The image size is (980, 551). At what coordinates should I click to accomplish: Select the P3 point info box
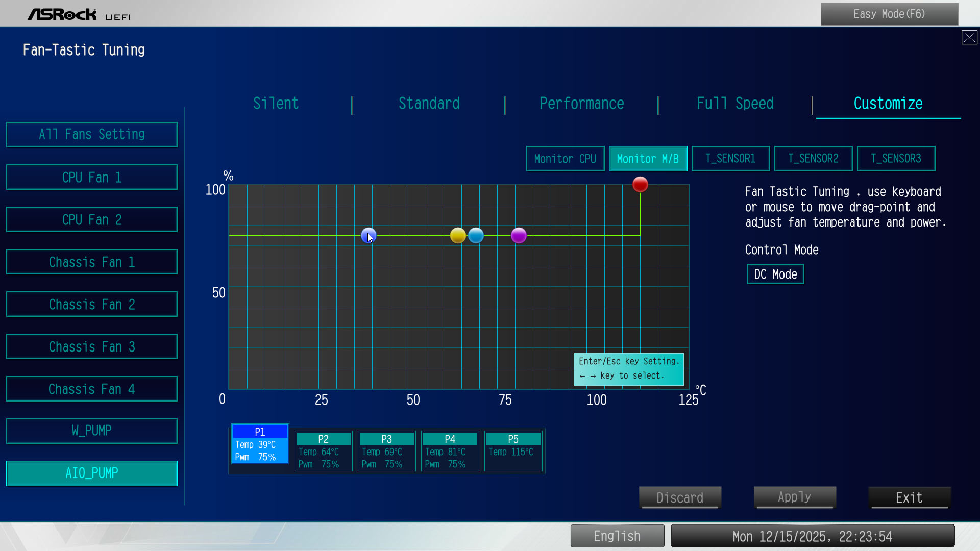[x=386, y=451]
